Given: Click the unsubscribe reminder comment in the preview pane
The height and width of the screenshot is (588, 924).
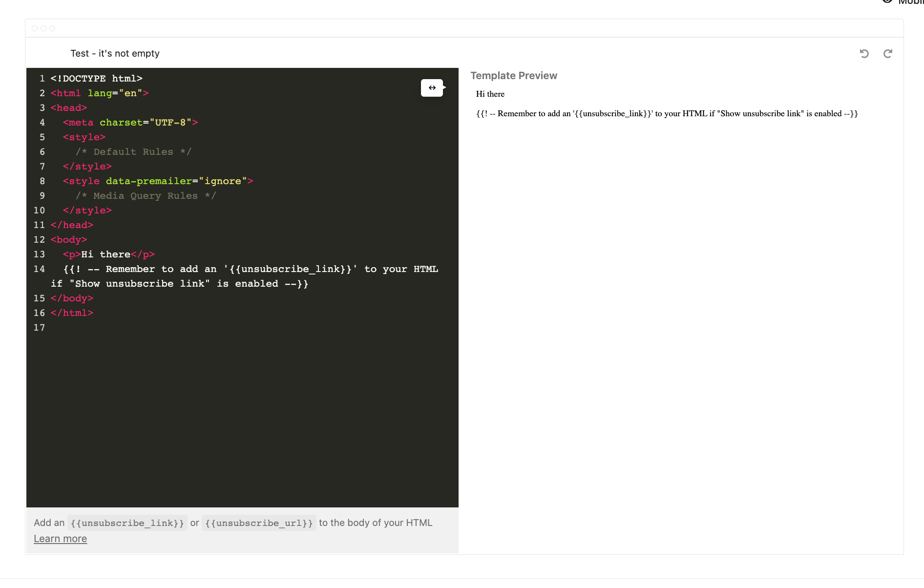Looking at the screenshot, I should 667,113.
